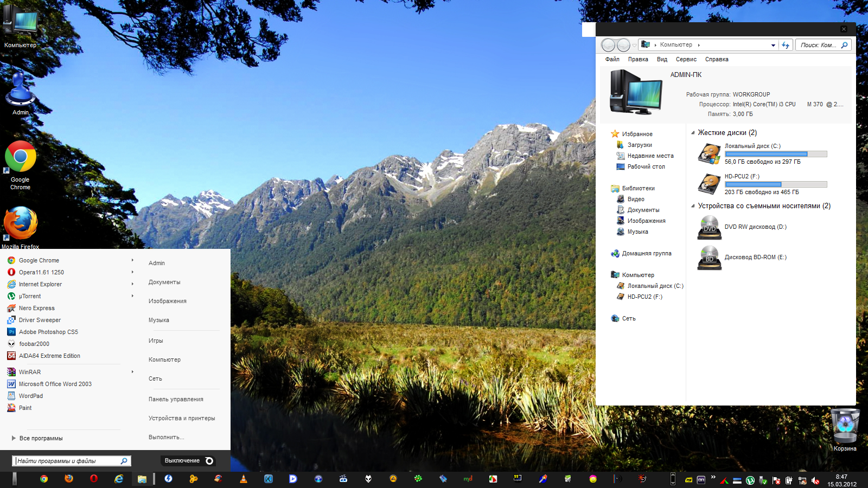Click the uTorrent tray icon
This screenshot has width=868, height=488.
pyautogui.click(x=750, y=480)
